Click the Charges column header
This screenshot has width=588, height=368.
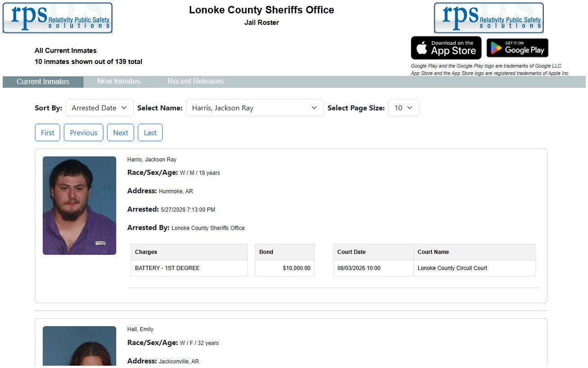click(189, 252)
